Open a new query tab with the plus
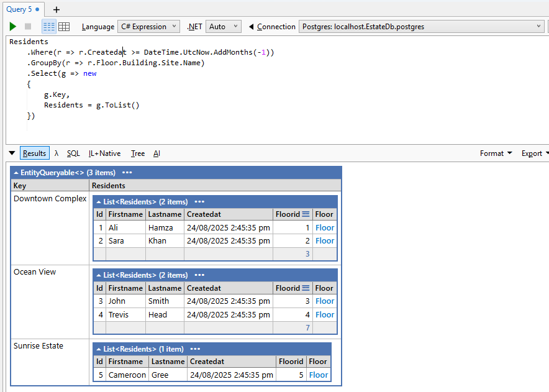This screenshot has width=549, height=392. click(x=55, y=9)
